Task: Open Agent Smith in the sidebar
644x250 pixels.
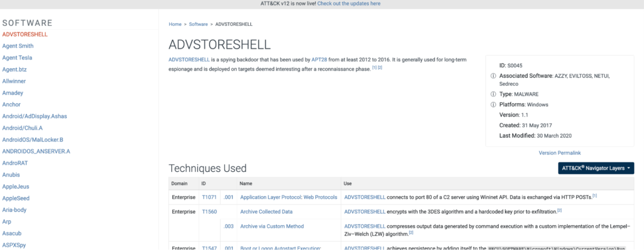Action: pos(18,46)
